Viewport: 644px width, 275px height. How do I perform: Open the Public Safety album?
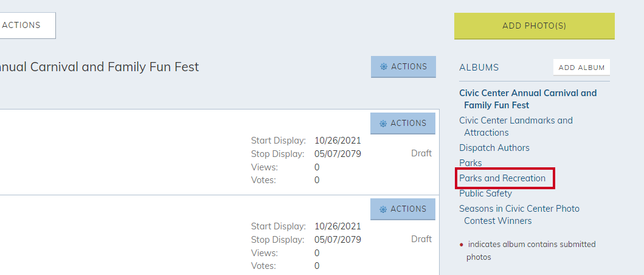tap(485, 193)
